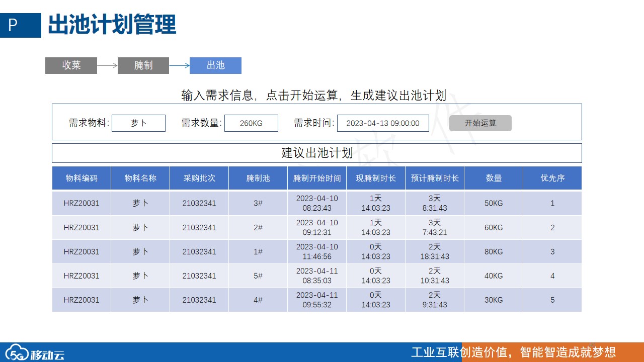Click expected duration 3天 7:43:21
Viewport: 644px width, 362px height.
[435, 227]
